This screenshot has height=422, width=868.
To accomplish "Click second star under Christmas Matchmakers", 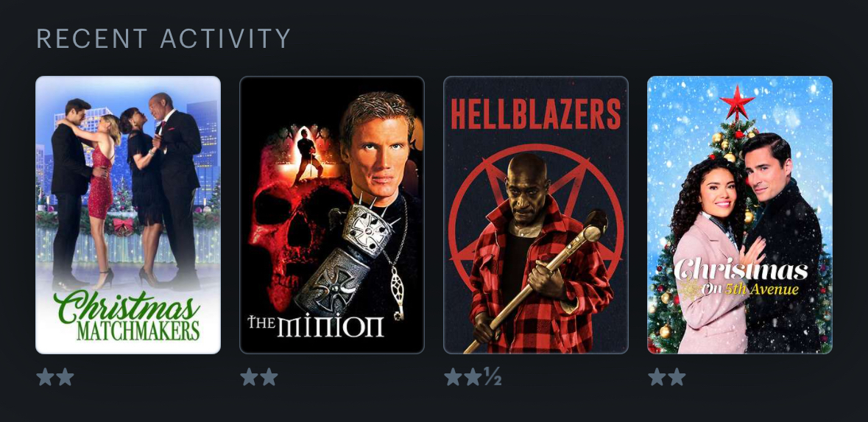I will coord(65,377).
